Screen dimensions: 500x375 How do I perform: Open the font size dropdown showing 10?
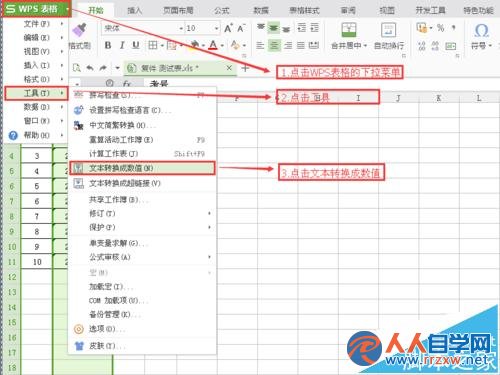[216, 29]
